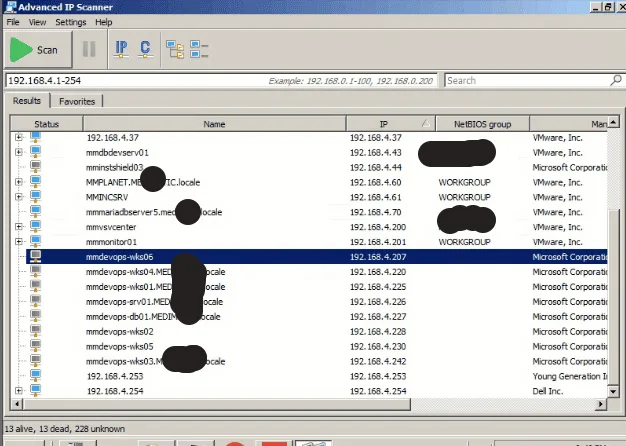Click computer icon of mmdevops-wks05 row
The height and width of the screenshot is (446, 626).
pos(36,346)
